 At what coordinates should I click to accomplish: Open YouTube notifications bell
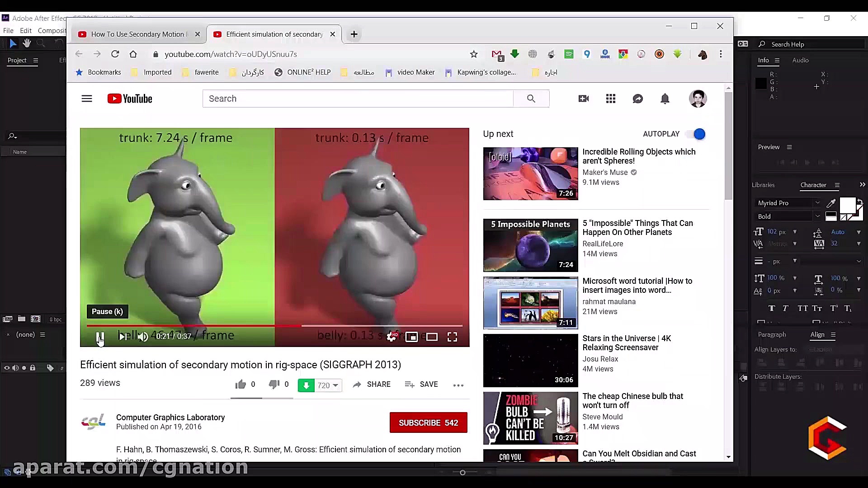(x=665, y=99)
